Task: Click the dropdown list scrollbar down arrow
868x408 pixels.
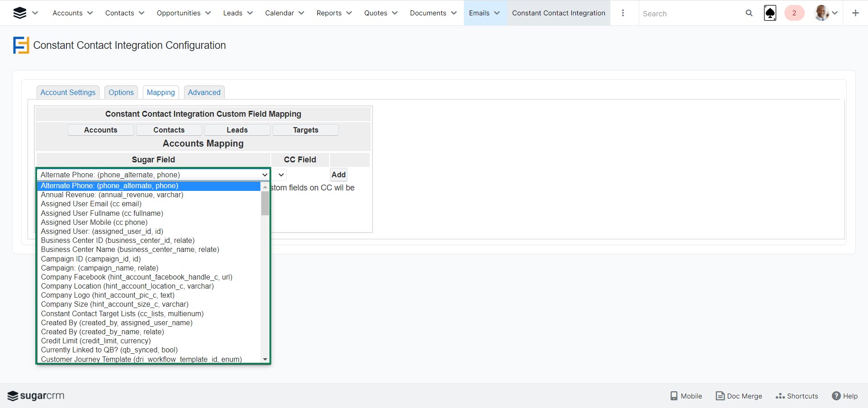Action: (265, 359)
